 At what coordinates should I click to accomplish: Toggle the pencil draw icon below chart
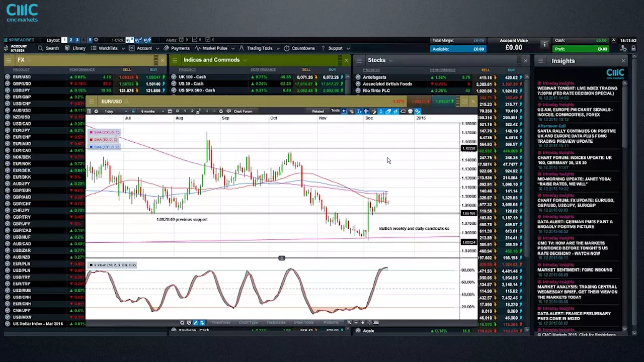pyautogui.click(x=196, y=322)
